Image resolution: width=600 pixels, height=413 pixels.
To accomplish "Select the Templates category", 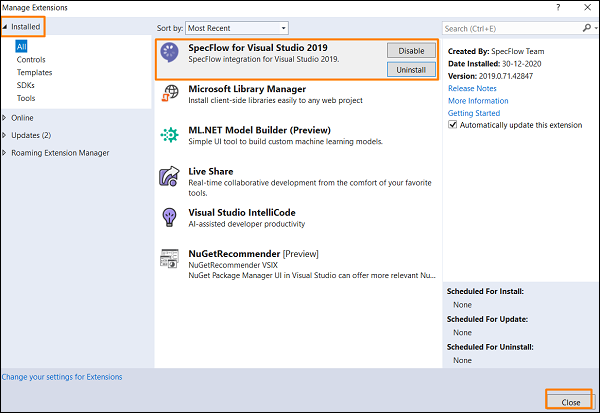I will (35, 72).
